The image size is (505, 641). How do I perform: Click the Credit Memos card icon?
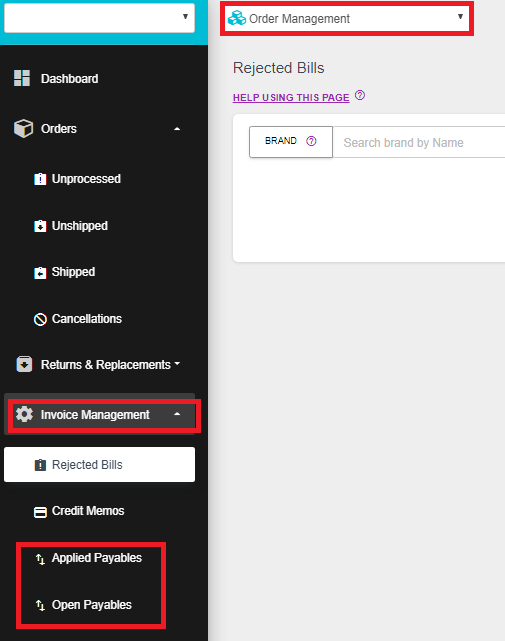[x=40, y=512]
